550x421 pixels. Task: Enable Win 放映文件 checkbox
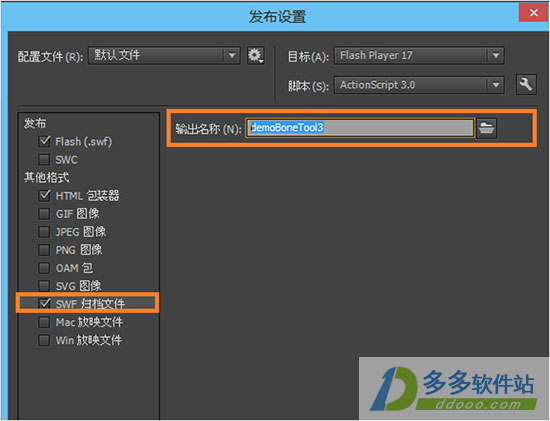pos(44,340)
